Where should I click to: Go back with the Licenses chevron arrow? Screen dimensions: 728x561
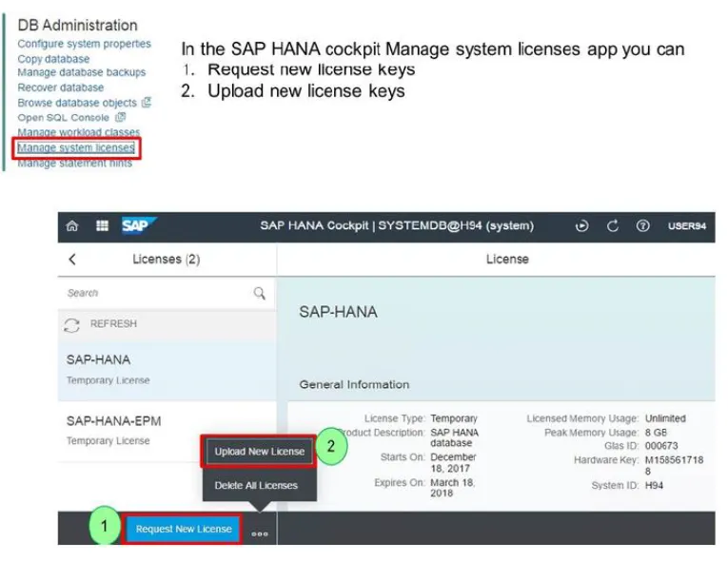[72, 259]
